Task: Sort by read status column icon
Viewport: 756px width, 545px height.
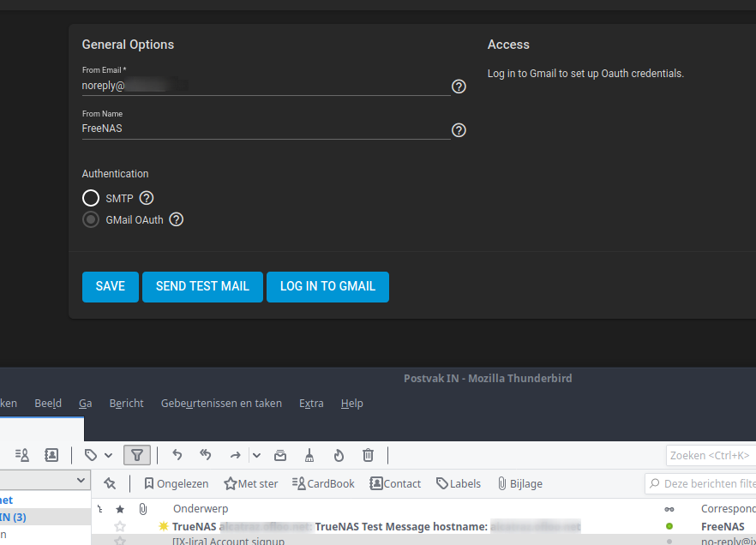Action: click(x=669, y=509)
